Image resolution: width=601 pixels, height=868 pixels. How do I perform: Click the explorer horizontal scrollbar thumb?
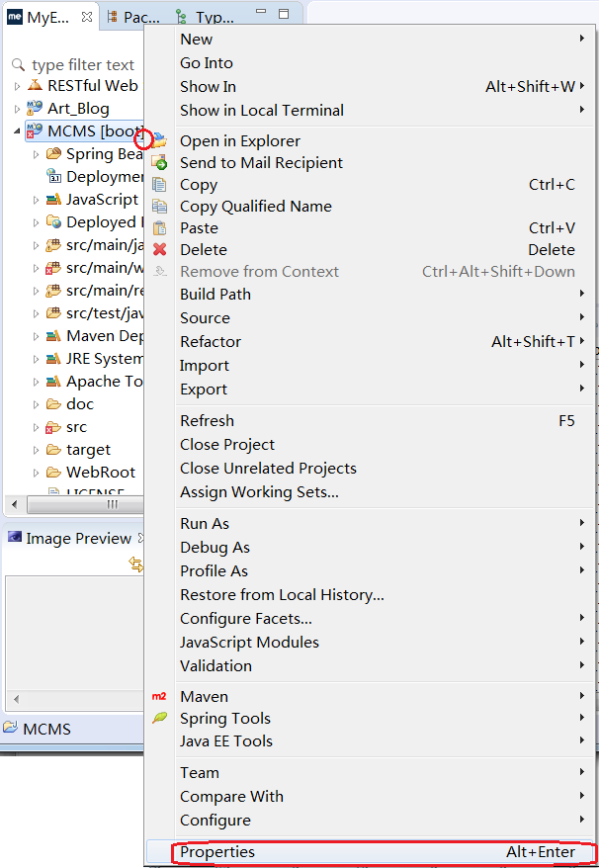pos(86,504)
